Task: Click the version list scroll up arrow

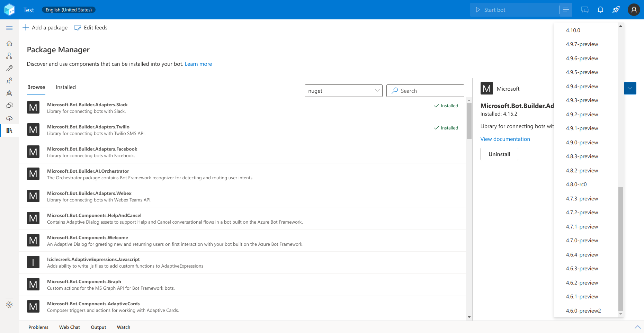Action: (x=621, y=26)
